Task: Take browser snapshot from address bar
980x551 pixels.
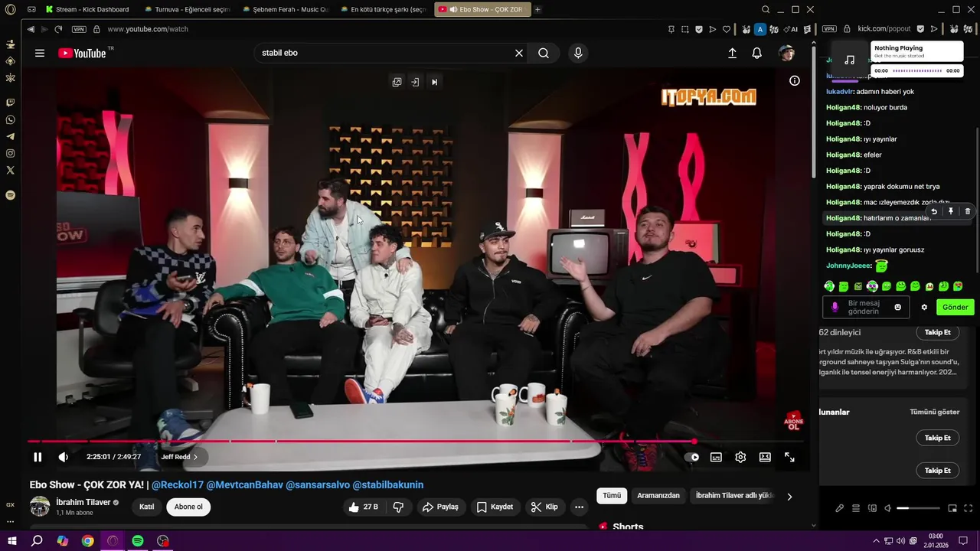Action: pos(685,29)
